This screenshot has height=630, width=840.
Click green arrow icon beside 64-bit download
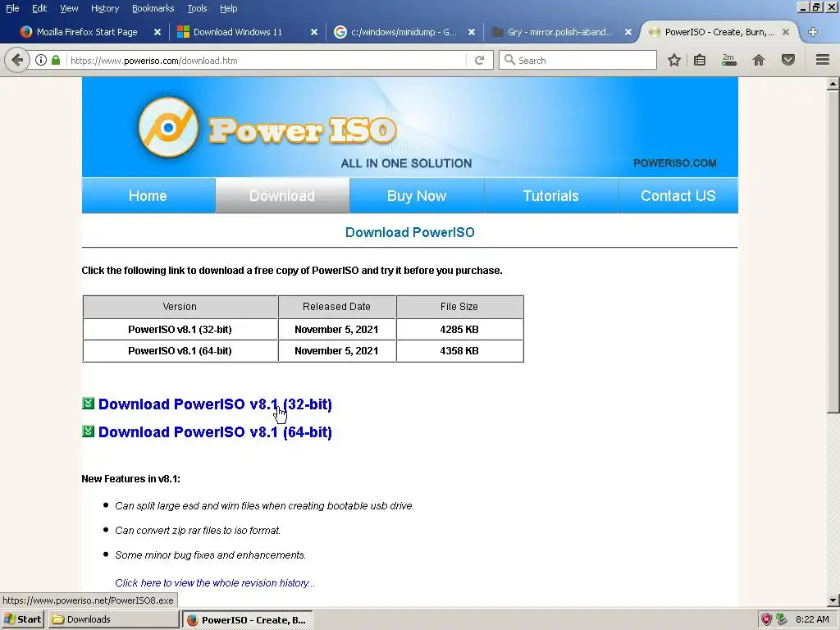click(x=89, y=431)
